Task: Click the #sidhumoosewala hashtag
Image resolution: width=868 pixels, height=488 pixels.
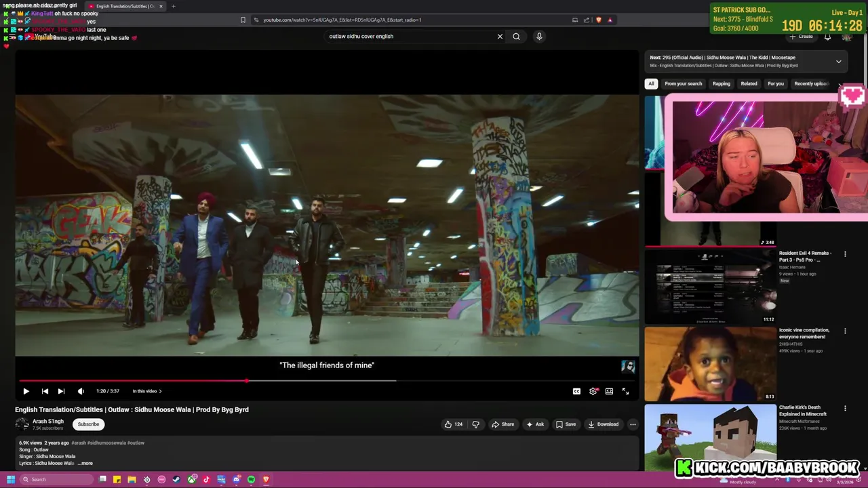Action: (106, 443)
